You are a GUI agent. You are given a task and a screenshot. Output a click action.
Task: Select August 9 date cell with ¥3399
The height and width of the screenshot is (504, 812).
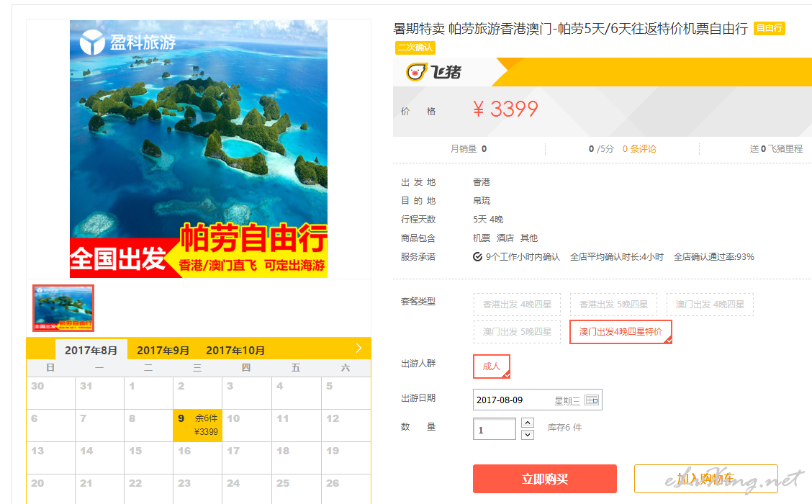point(198,426)
